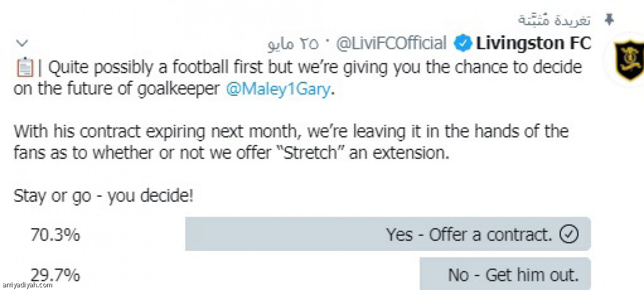This screenshot has width=644, height=290.
Task: Select the 'Yes - Offer a contract.' option
Action: [x=469, y=234]
